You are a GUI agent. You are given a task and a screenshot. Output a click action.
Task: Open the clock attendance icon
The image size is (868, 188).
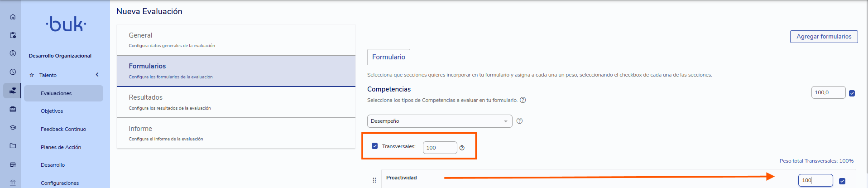13,72
